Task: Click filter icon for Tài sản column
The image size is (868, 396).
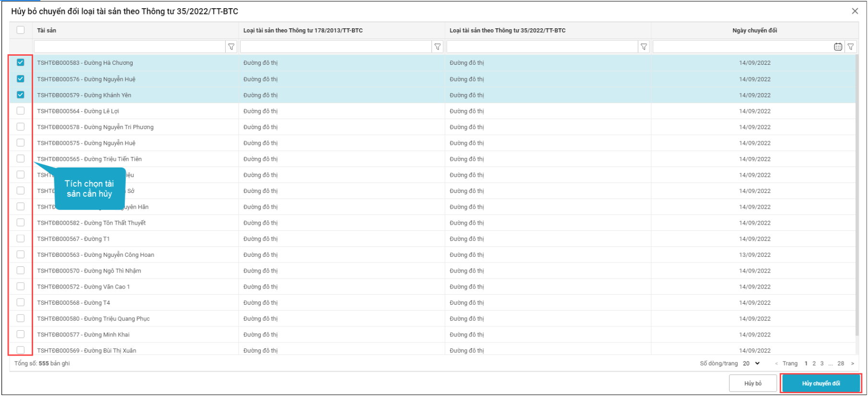Action: pos(231,47)
